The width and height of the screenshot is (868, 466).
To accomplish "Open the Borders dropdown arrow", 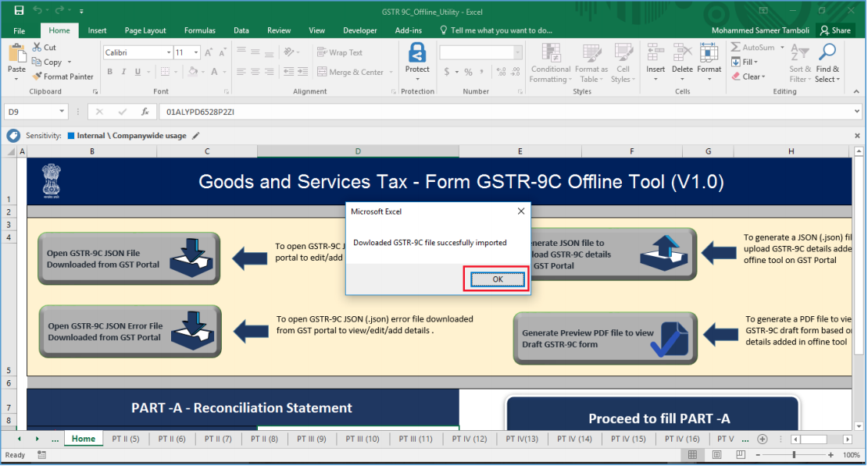I will click(x=176, y=72).
